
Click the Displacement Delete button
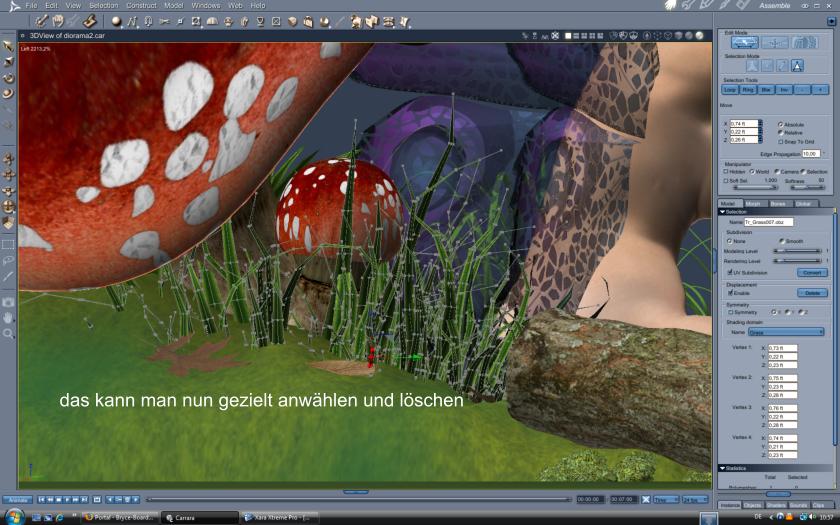(x=812, y=292)
